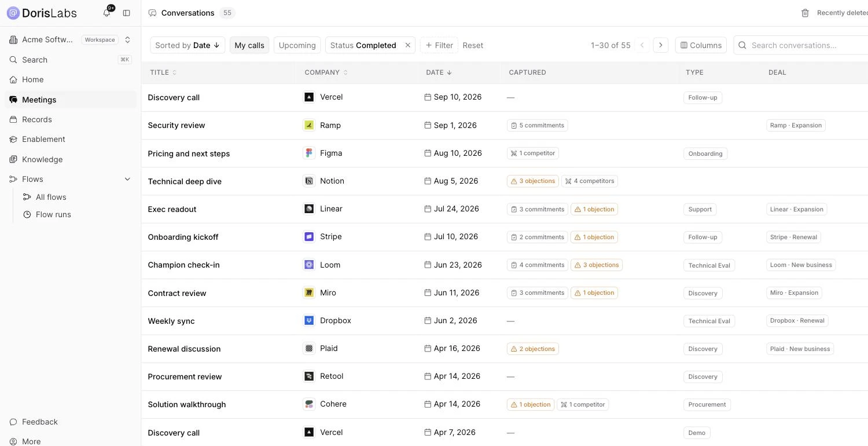868x446 pixels.
Task: Click the 3 objections tag on Loom row
Action: 596,265
